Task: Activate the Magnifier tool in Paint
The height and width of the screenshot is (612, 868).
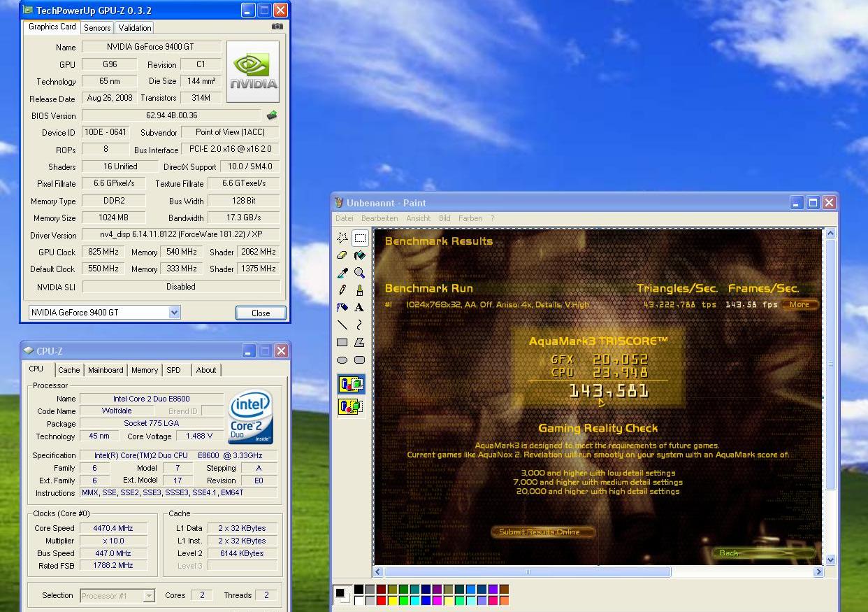Action: tap(360, 273)
